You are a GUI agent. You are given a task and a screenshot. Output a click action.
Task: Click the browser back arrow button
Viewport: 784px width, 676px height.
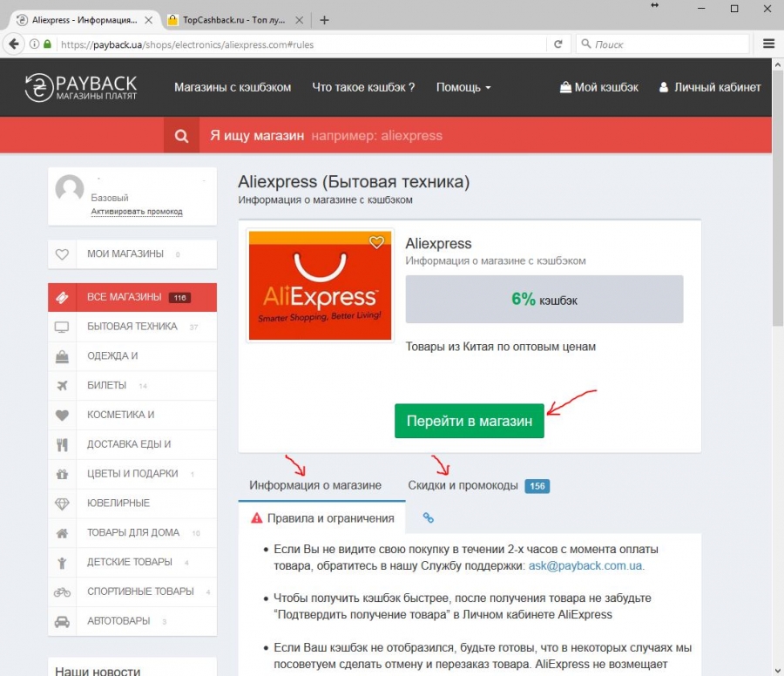click(x=14, y=44)
